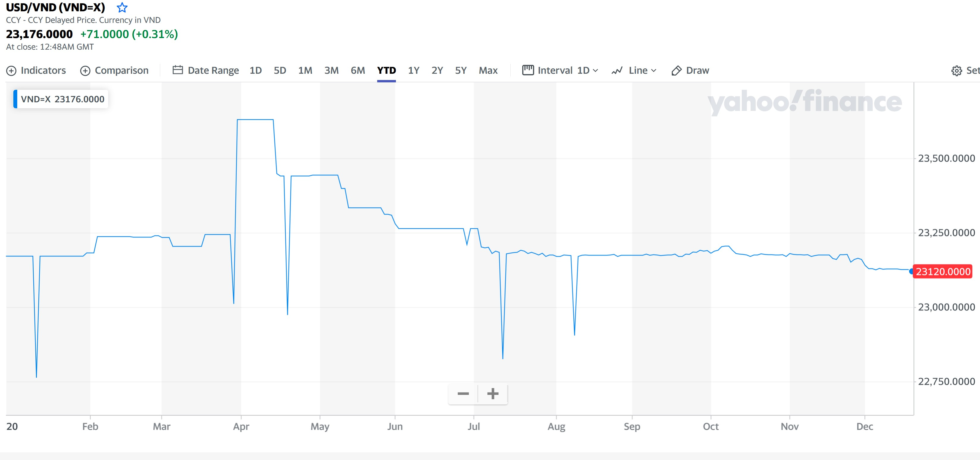Open chart Settings gear icon
This screenshot has height=460, width=980.
[x=957, y=71]
